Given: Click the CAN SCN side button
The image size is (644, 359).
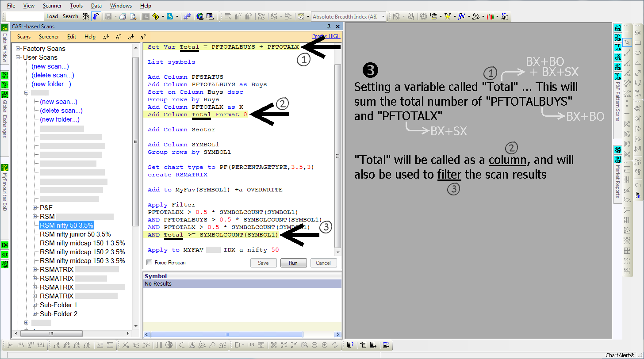Looking at the screenshot, I should click(617, 28).
